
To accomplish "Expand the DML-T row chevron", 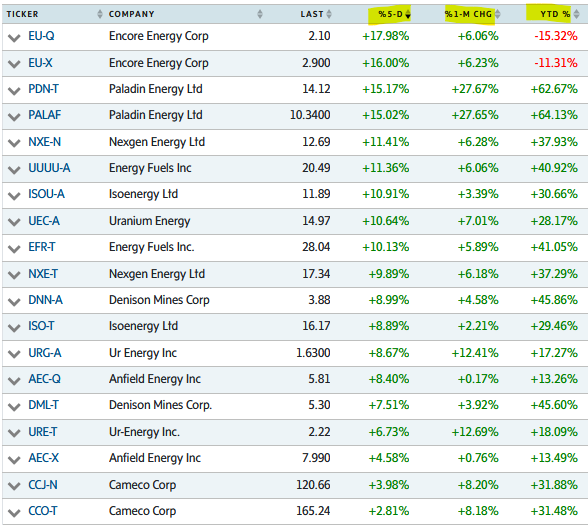I will click(14, 407).
